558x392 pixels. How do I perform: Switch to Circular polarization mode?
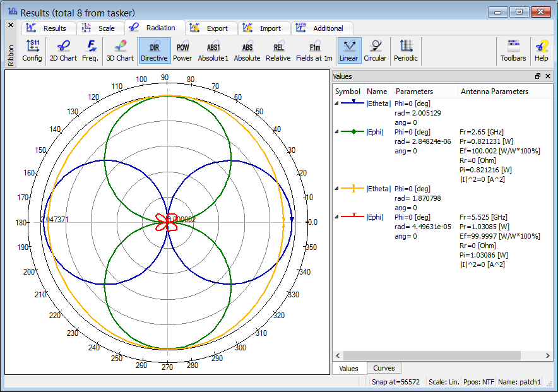(375, 51)
